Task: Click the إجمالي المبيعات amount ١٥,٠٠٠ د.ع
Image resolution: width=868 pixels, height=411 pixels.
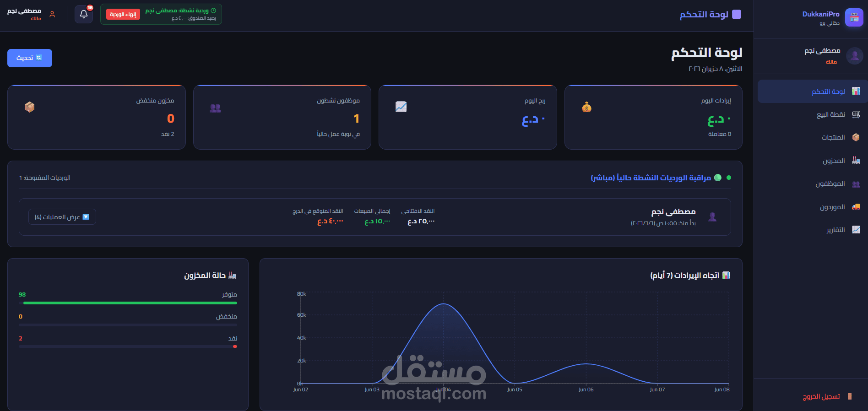Action: 377,222
